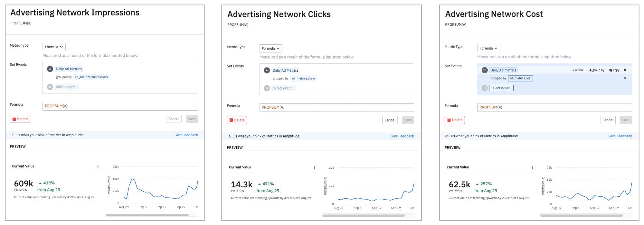Open the Metric Type dropdown in the Clicks panel
This screenshot has width=644, height=225.
click(270, 48)
